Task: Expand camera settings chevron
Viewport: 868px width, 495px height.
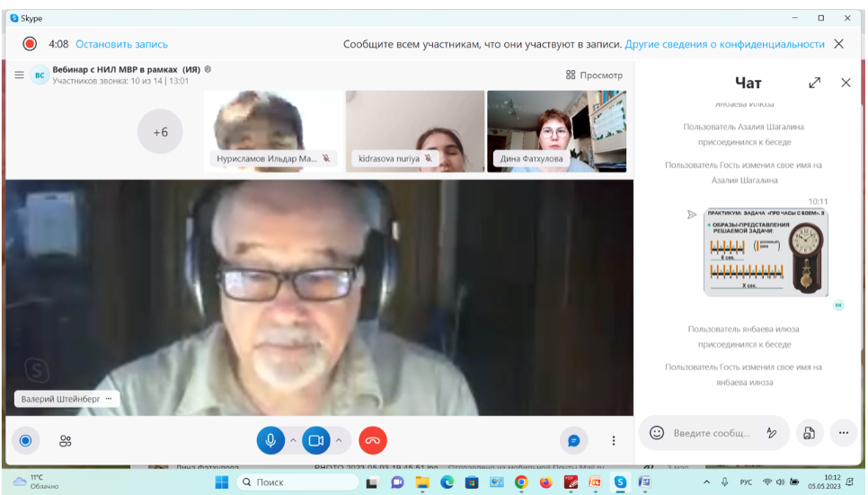Action: [x=339, y=440]
